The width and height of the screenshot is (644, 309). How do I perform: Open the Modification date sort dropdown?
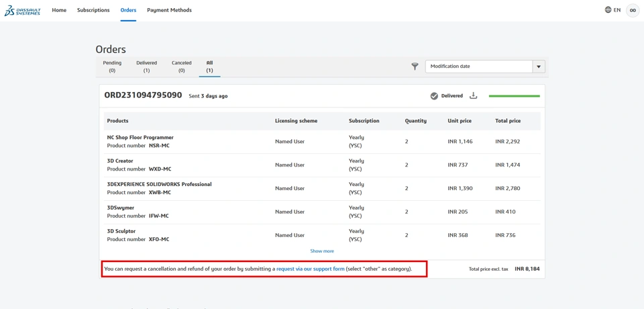coord(479,67)
